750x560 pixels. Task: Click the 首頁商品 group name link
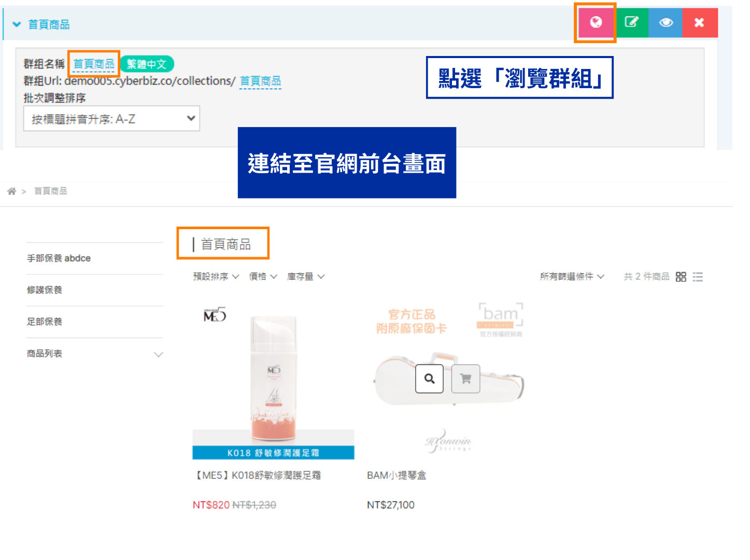(x=94, y=64)
